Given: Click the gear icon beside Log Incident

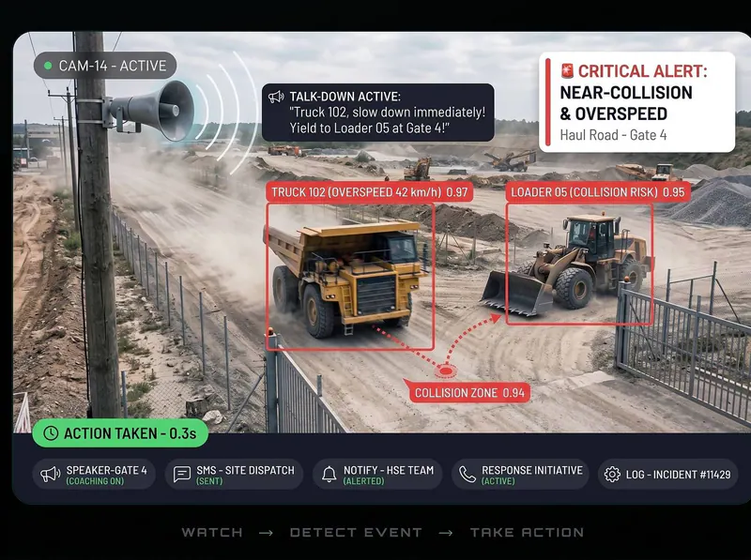Looking at the screenshot, I should 612,475.
